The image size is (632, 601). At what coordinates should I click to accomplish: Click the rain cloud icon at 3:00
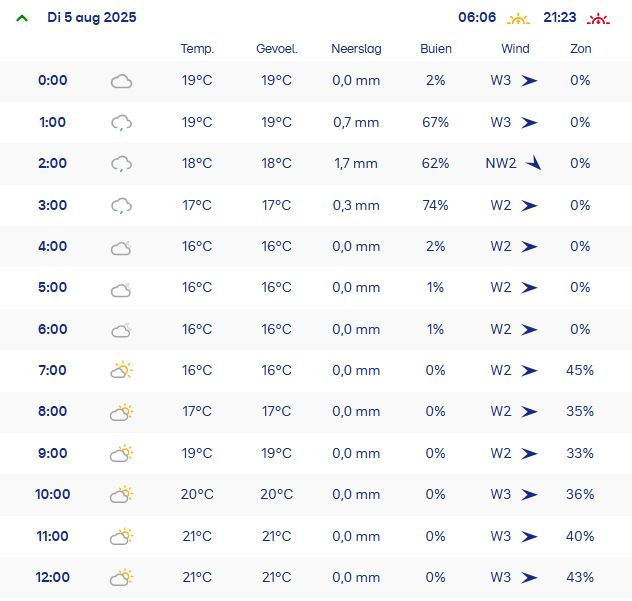121,206
